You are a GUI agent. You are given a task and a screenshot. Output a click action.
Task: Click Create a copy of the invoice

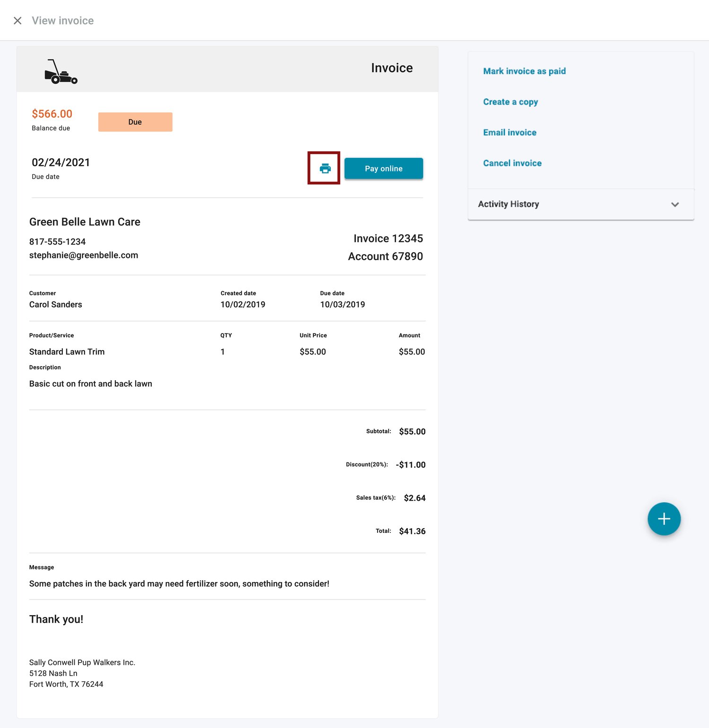coord(510,102)
